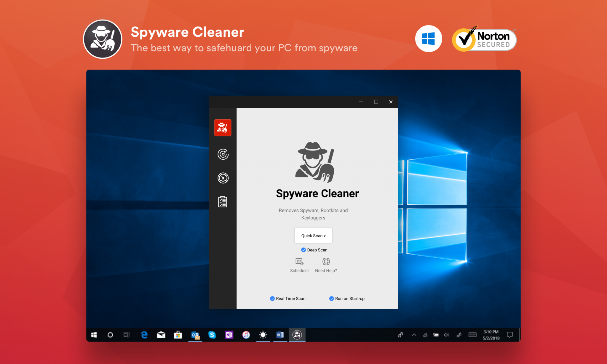Open the Windows Start menu

pos(94,335)
